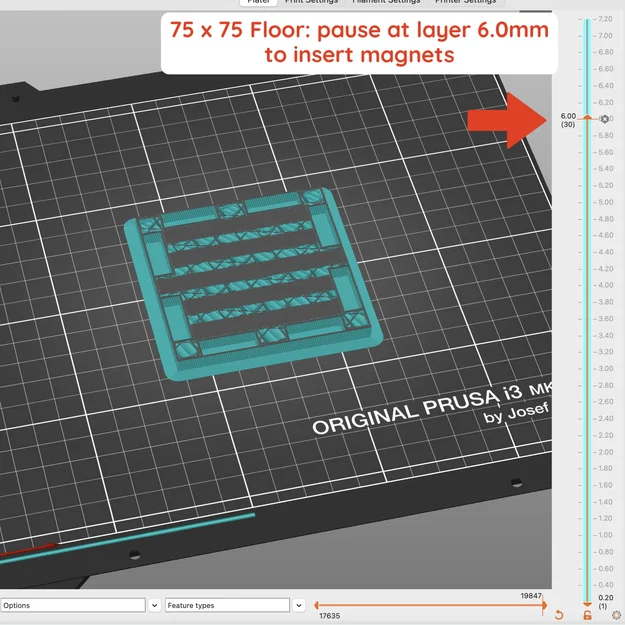Select the sliced floor model on the bed

[254, 284]
